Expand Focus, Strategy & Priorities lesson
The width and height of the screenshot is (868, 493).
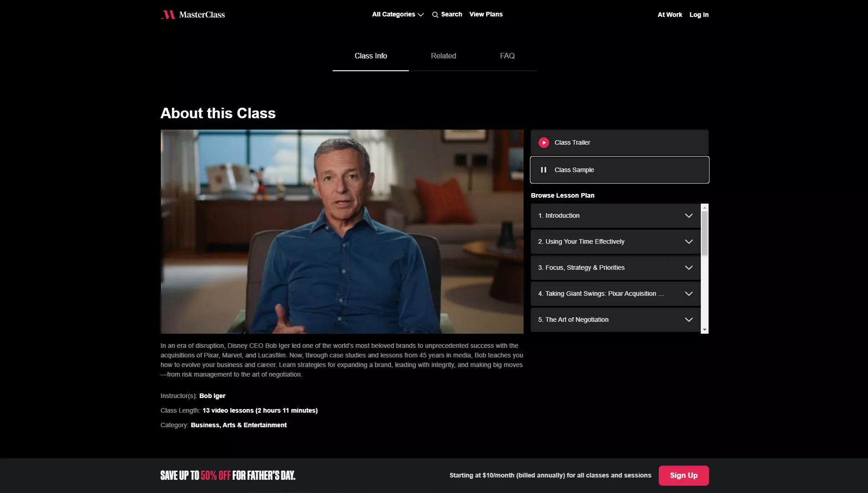coord(615,267)
